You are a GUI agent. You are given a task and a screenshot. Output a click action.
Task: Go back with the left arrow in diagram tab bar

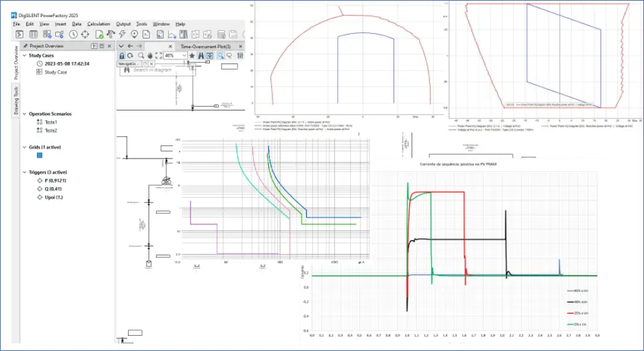(x=130, y=46)
